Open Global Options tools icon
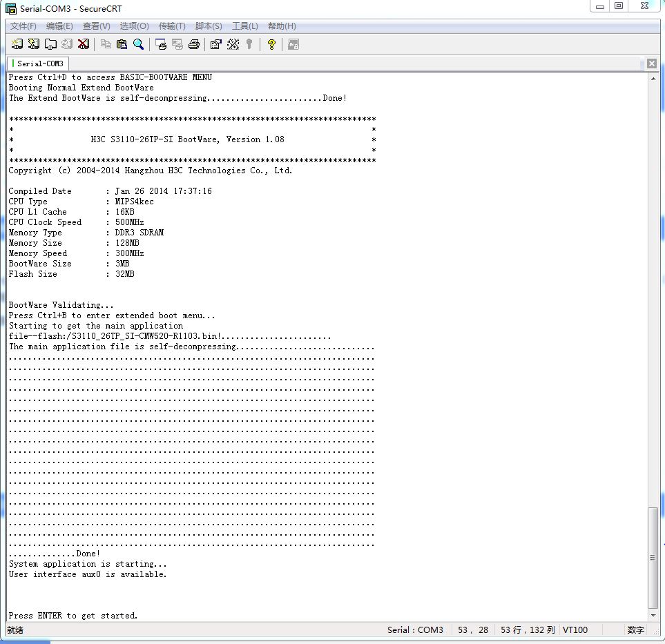Screen dimensions: 665x644 tap(233, 44)
